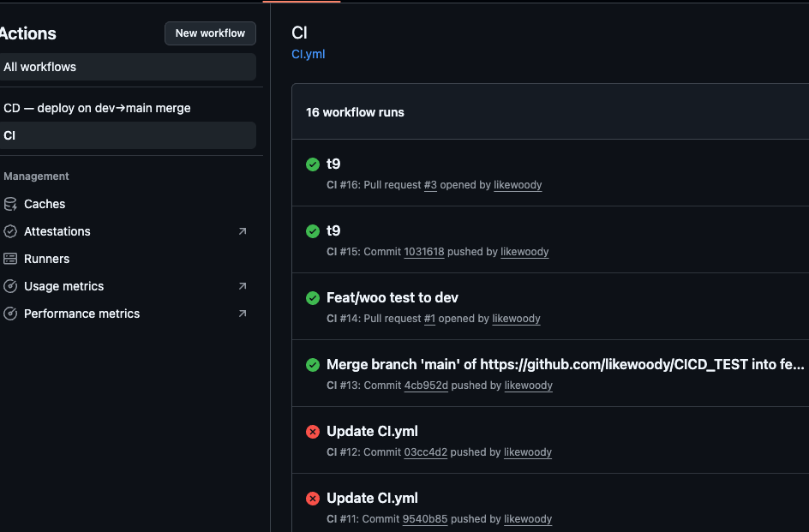Click success check icon for CI #16
This screenshot has height=532, width=809.
[313, 164]
